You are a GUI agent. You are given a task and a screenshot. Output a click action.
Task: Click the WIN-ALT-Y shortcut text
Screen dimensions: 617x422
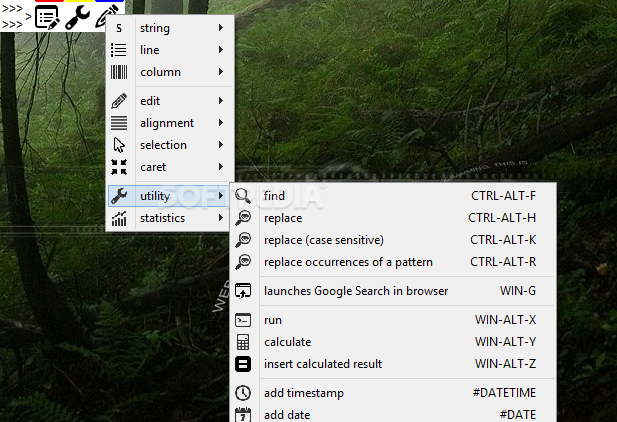coord(506,342)
